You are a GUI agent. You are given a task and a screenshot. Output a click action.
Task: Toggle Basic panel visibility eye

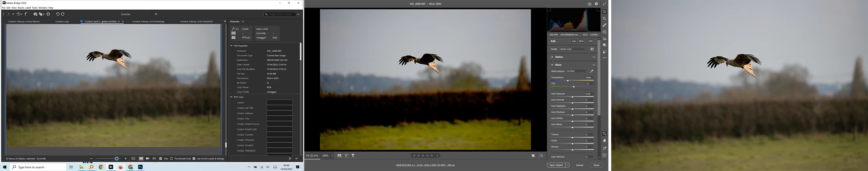pos(594,65)
